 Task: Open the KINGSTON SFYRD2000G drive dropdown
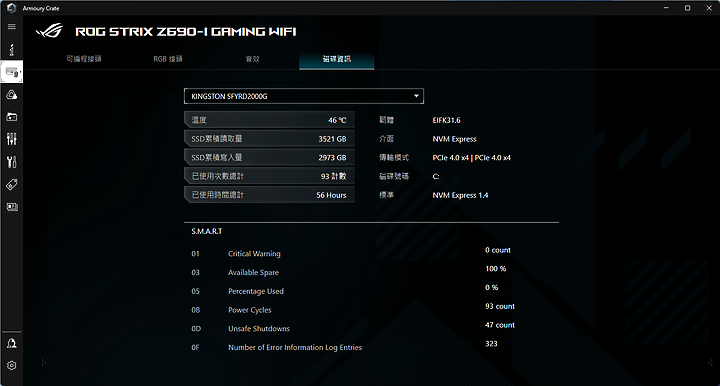[x=304, y=96]
